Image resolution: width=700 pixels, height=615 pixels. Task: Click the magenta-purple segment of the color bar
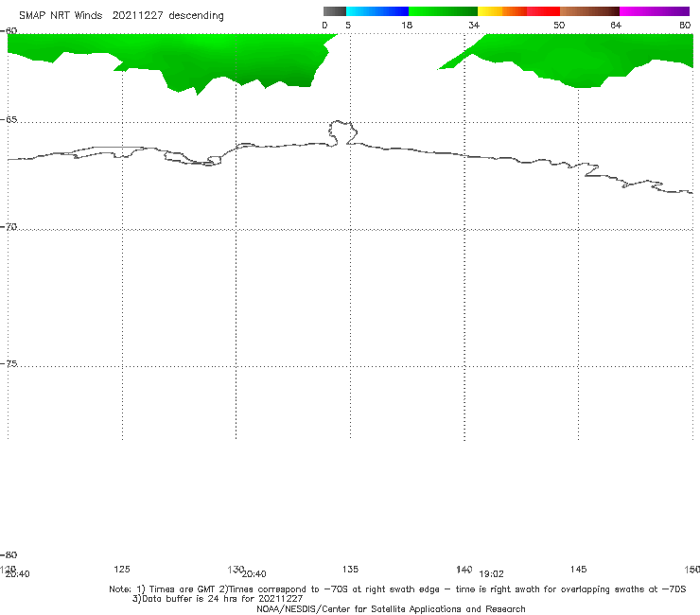655,11
